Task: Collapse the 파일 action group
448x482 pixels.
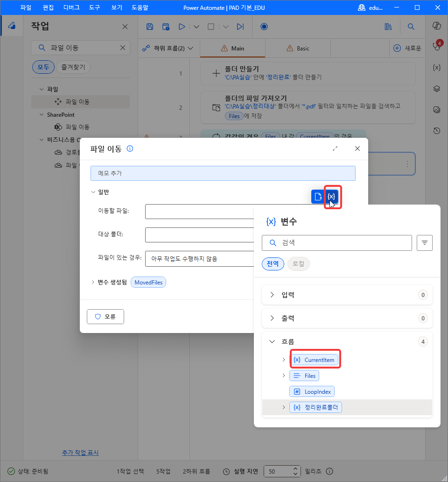Action: pyautogui.click(x=42, y=89)
